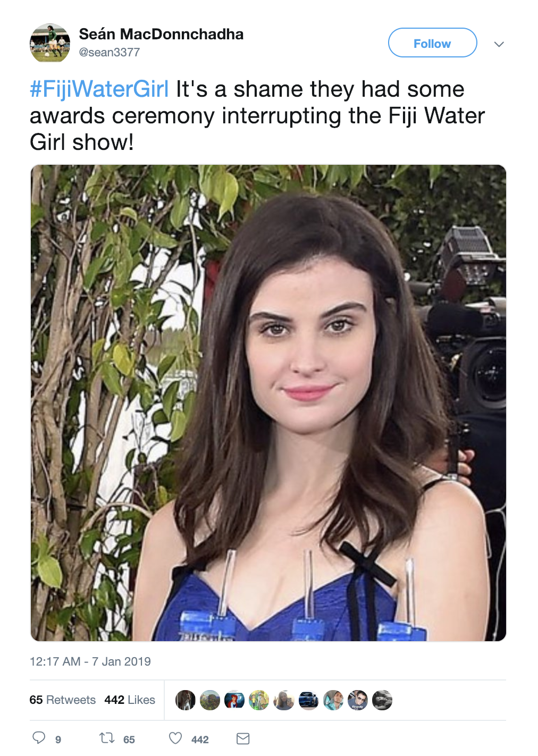View the 442 Likes list
The width and height of the screenshot is (538, 756).
coord(130,700)
